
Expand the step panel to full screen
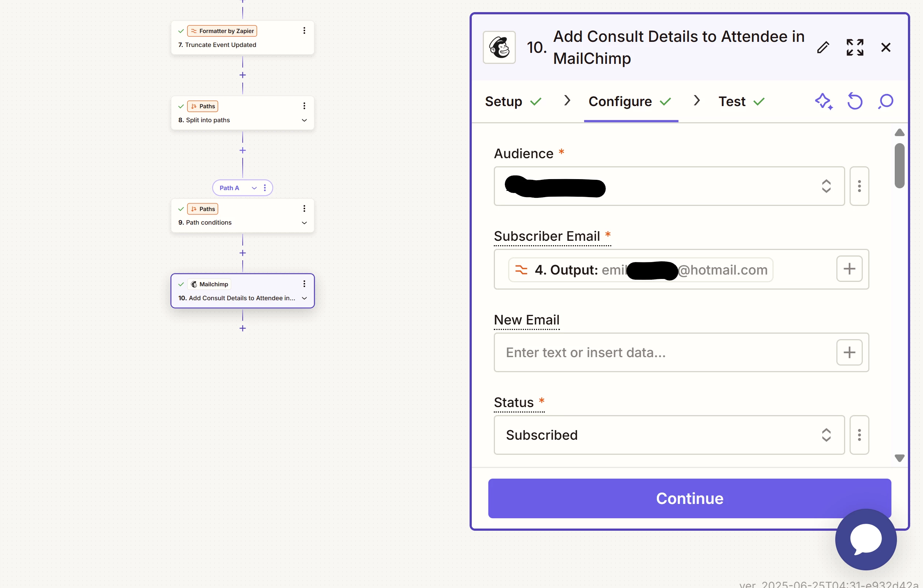pyautogui.click(x=855, y=47)
